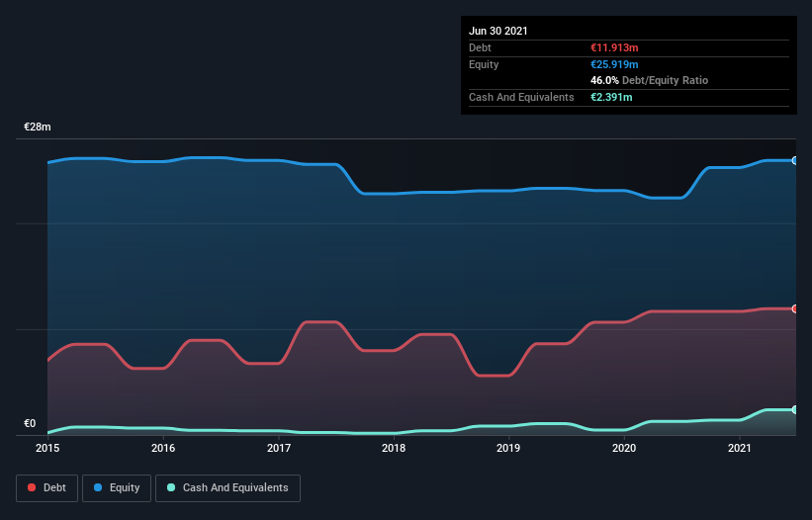
Task: Click the Equity row label in tooltip
Action: coord(484,64)
